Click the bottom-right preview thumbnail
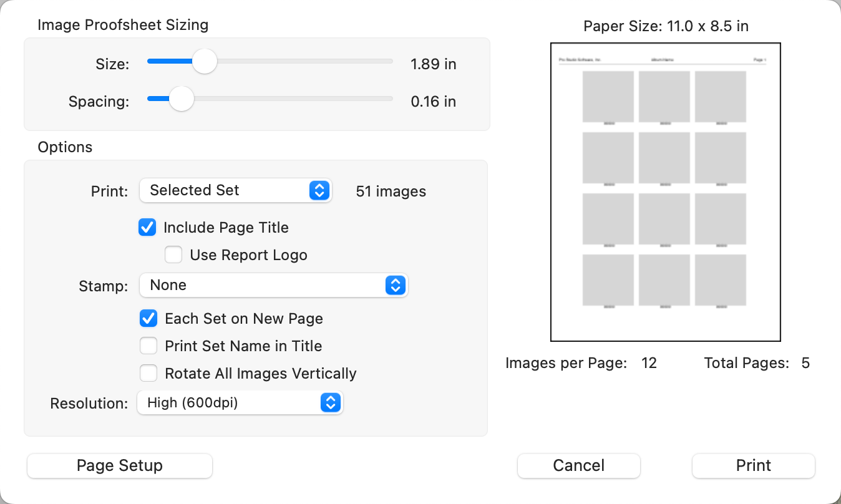The height and width of the screenshot is (504, 841). (720, 280)
